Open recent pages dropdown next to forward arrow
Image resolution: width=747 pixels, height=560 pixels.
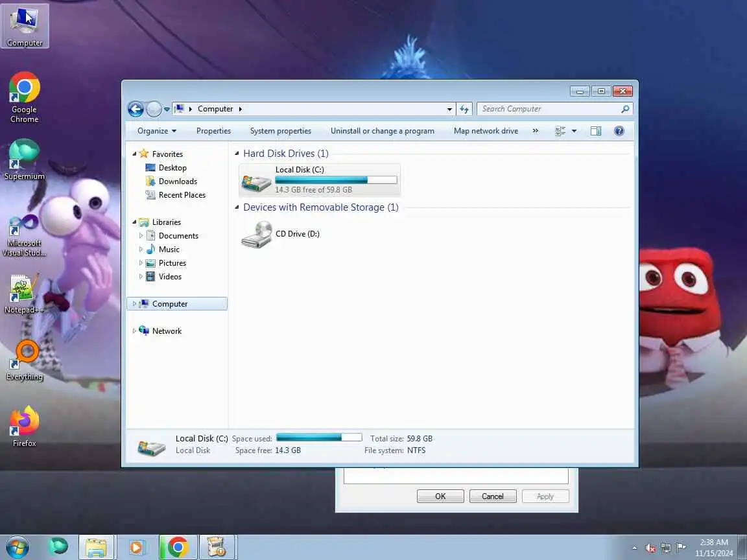click(x=167, y=109)
